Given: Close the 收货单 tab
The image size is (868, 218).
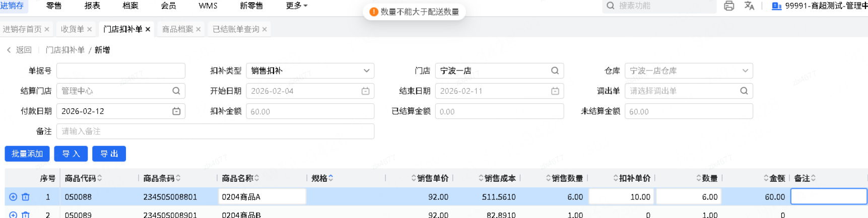Looking at the screenshot, I should 90,29.
